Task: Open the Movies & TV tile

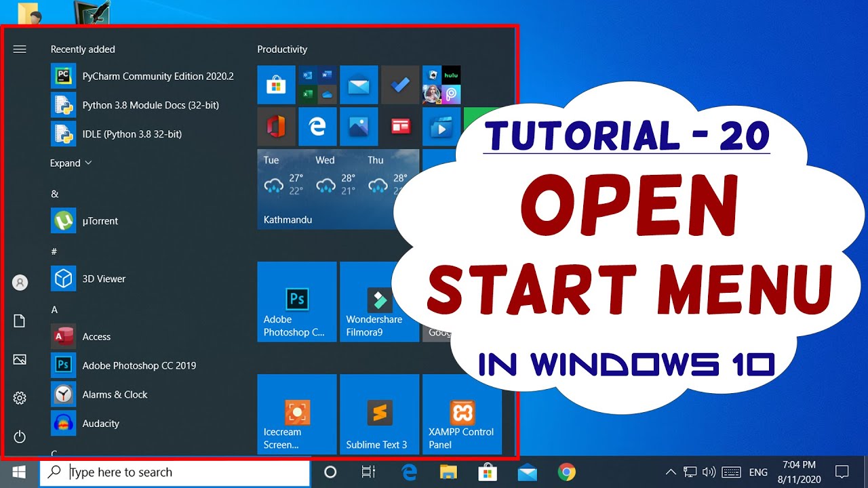Action: tap(441, 126)
